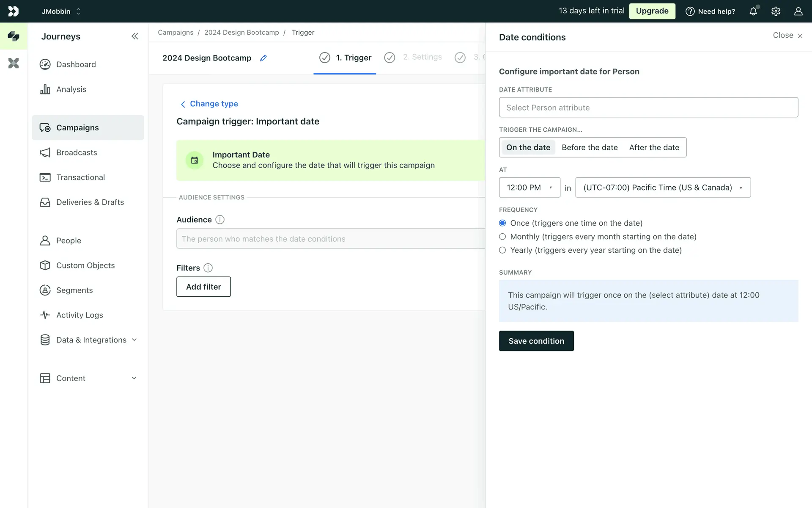This screenshot has width=812, height=508.
Task: Open the Pacific Time timezone dropdown
Action: pyautogui.click(x=663, y=188)
